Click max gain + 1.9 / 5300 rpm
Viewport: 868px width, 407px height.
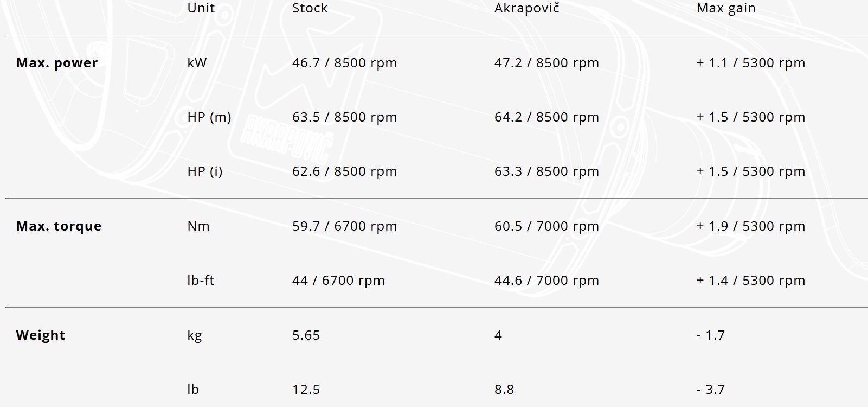click(750, 226)
